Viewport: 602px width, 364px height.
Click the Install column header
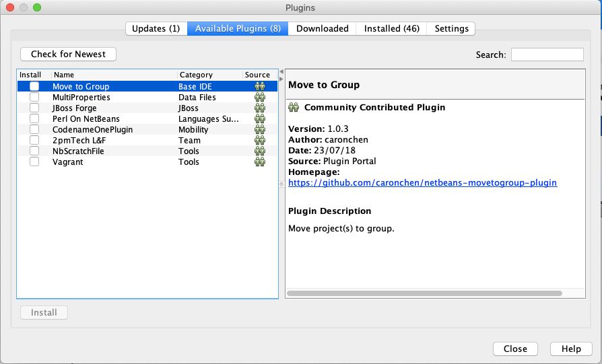click(34, 75)
